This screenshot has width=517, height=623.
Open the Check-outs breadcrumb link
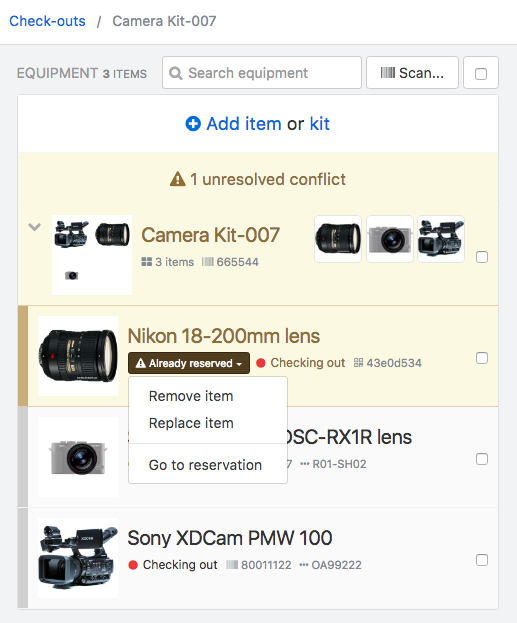[x=47, y=21]
